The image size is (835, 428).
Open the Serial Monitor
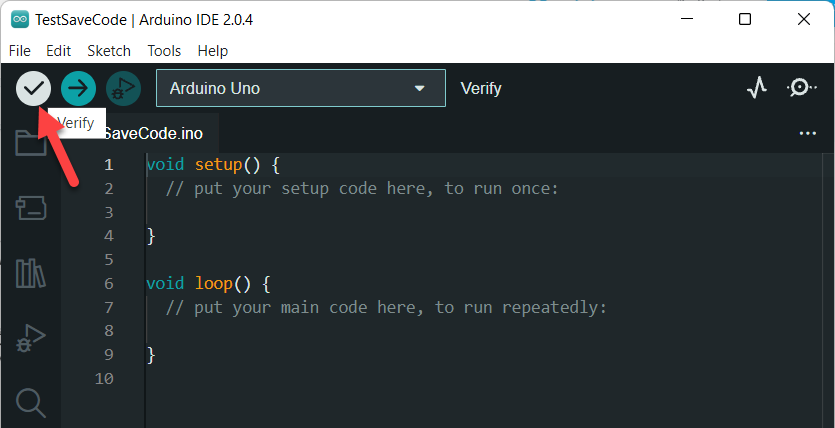point(800,88)
